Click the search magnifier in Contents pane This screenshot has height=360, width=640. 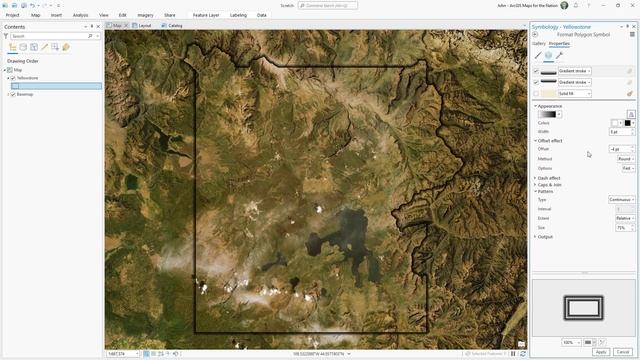click(x=90, y=36)
